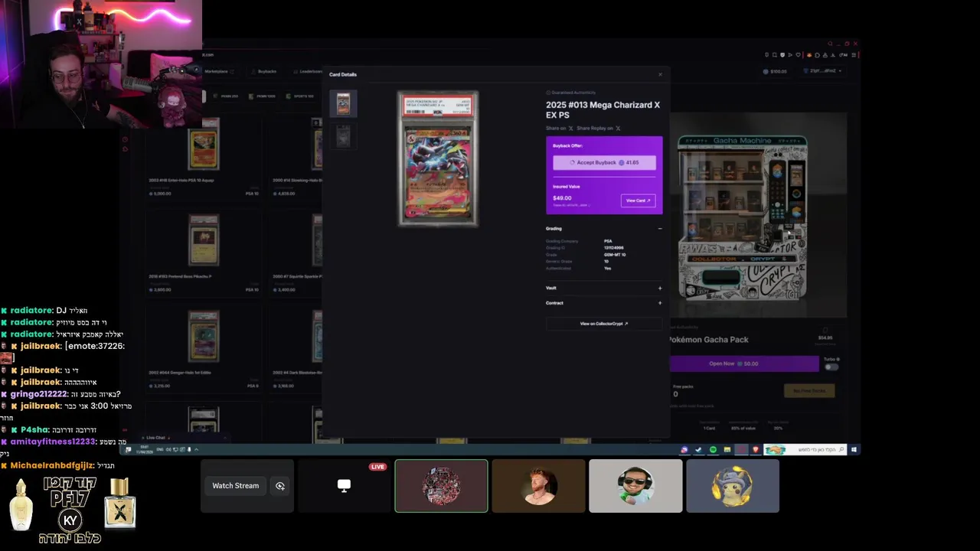Select the second card back thumbnail

(x=343, y=135)
